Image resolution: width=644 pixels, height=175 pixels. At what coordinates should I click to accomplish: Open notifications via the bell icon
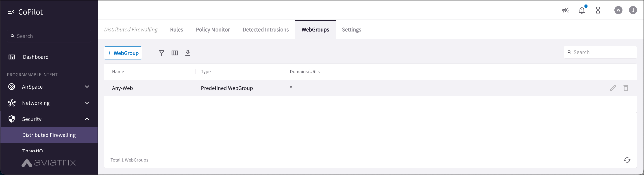click(x=582, y=10)
